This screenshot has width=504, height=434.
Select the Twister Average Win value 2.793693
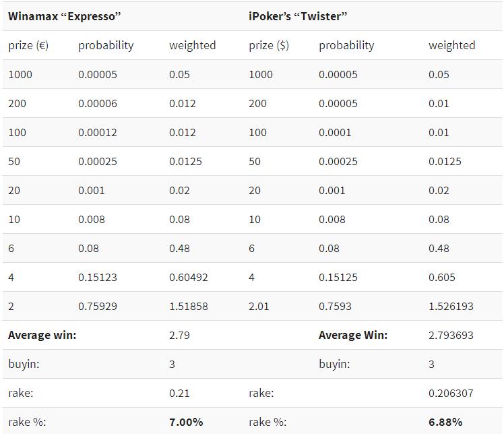451,335
